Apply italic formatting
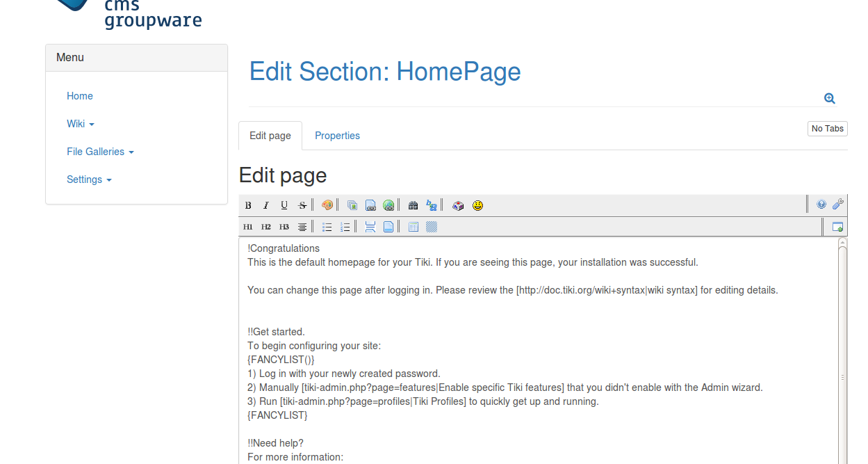 tap(266, 205)
